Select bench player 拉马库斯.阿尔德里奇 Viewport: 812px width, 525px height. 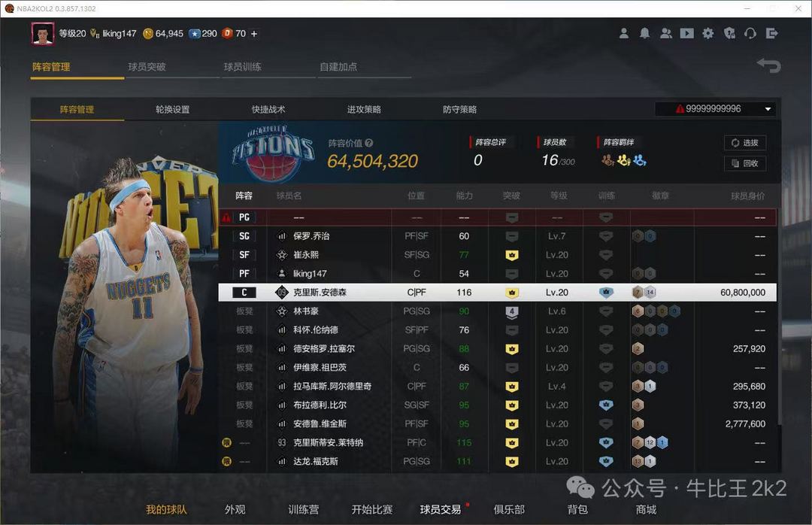pyautogui.click(x=498, y=386)
